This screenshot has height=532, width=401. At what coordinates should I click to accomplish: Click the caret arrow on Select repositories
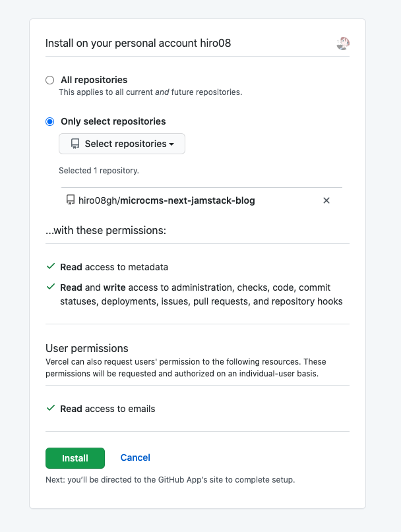pyautogui.click(x=171, y=144)
